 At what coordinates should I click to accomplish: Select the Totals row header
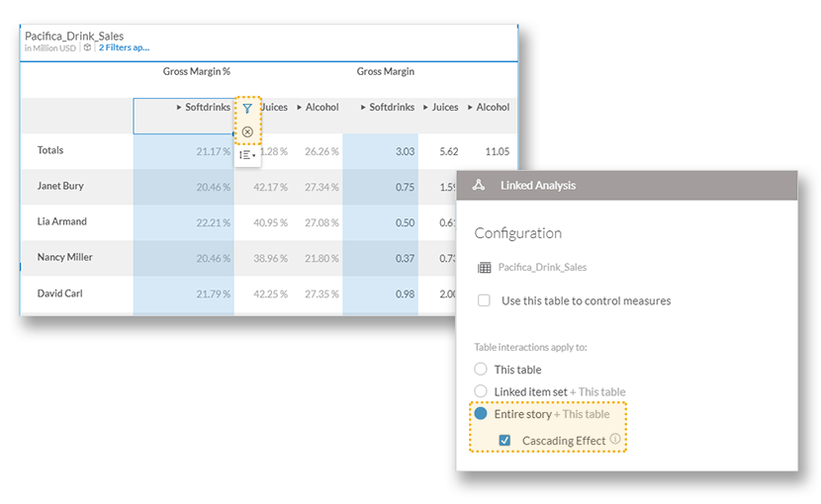50,150
